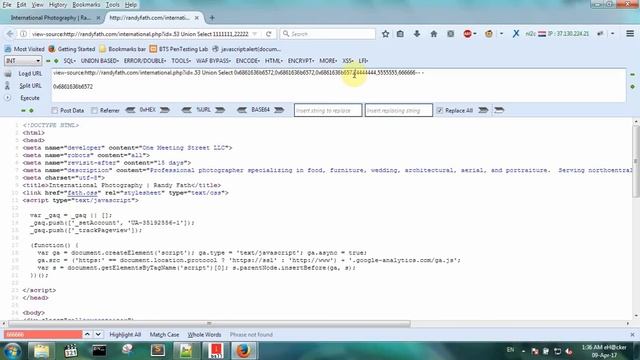This screenshot has height=360, width=640.
Task: Click the right %URL encode arrow
Action: (220, 110)
